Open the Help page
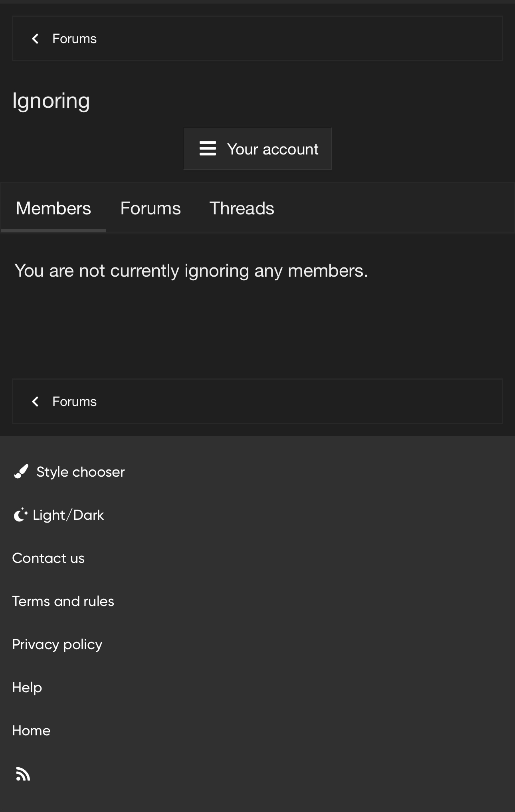Image resolution: width=515 pixels, height=812 pixels. tap(27, 687)
